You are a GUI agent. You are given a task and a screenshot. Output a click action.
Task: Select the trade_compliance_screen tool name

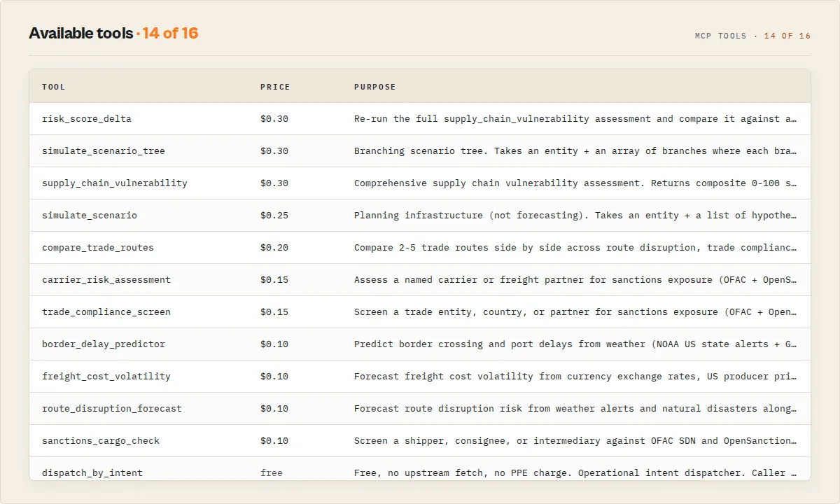click(x=106, y=312)
